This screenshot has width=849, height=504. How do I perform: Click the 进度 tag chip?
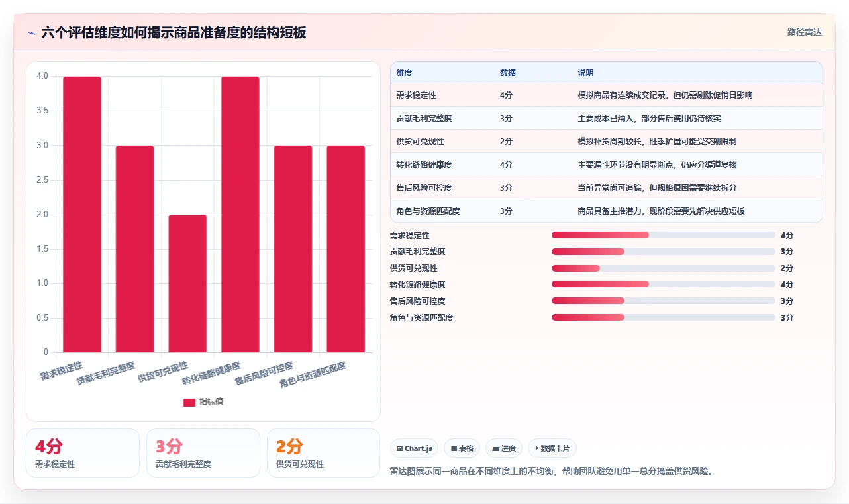pos(503,448)
